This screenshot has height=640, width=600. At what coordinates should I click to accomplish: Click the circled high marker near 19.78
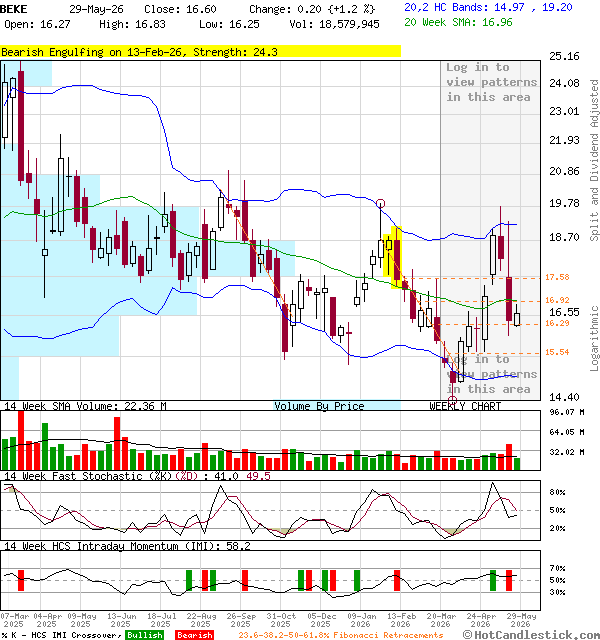pos(380,203)
